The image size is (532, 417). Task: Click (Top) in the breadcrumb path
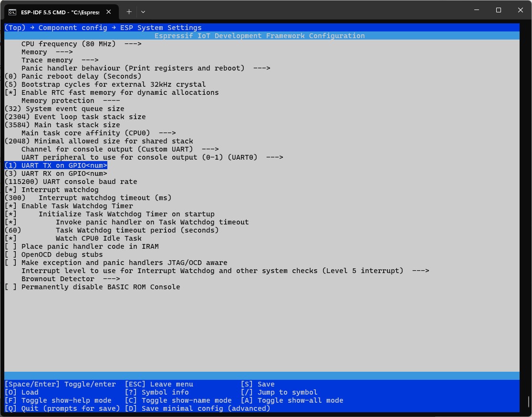[x=15, y=28]
